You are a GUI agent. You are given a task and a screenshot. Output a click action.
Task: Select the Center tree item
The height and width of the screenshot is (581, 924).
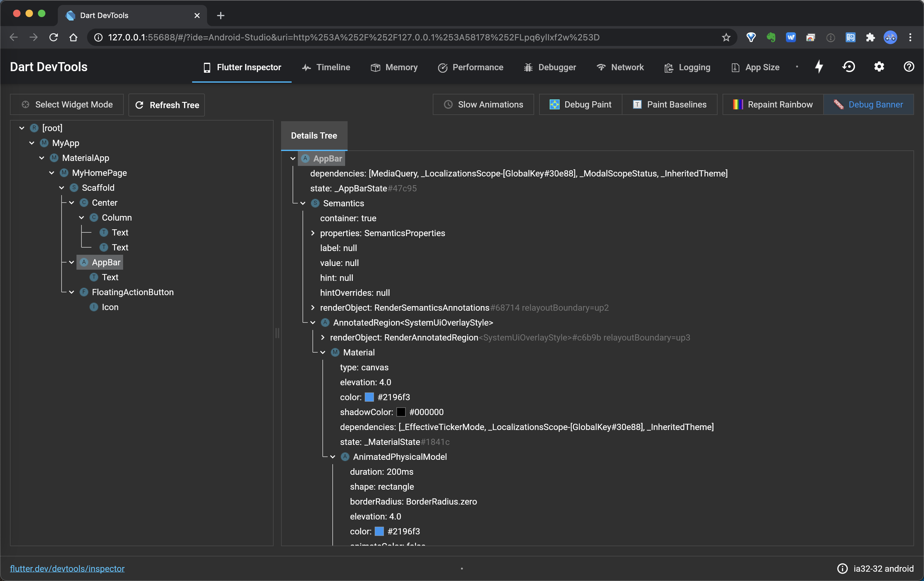pyautogui.click(x=104, y=203)
